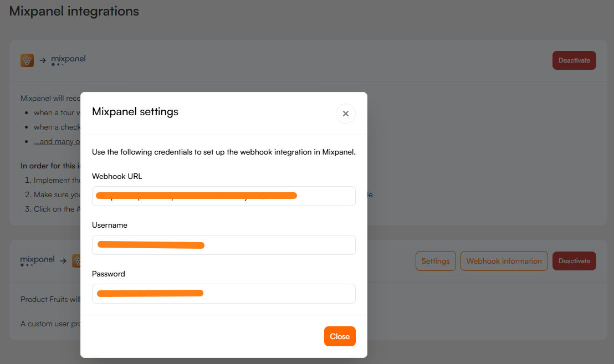
Task: Open Settings for the second integration
Action: (x=436, y=261)
